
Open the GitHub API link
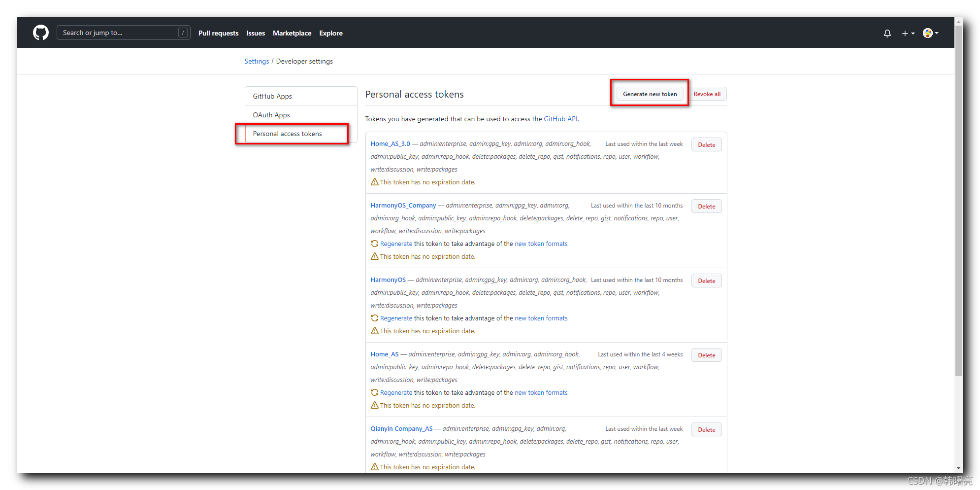pos(560,119)
